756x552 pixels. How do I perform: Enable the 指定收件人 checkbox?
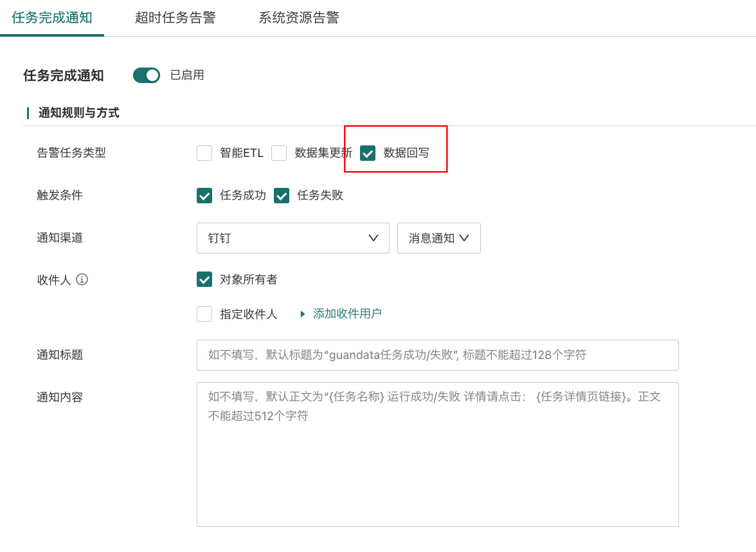pos(204,313)
